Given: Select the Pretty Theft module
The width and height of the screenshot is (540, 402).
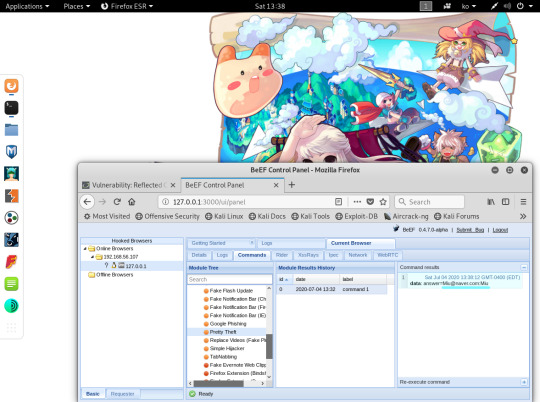Looking at the screenshot, I should click(x=223, y=332).
